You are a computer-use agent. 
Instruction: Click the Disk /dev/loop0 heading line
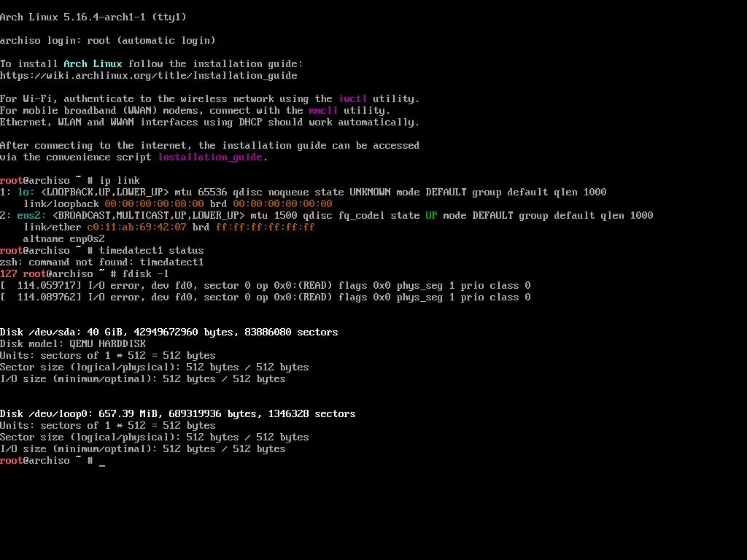(178, 414)
